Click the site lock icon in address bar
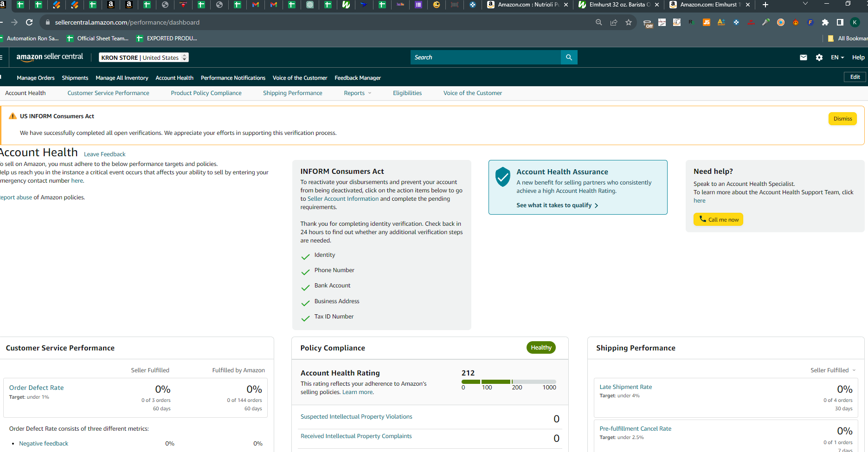This screenshot has width=868, height=452. tap(47, 22)
